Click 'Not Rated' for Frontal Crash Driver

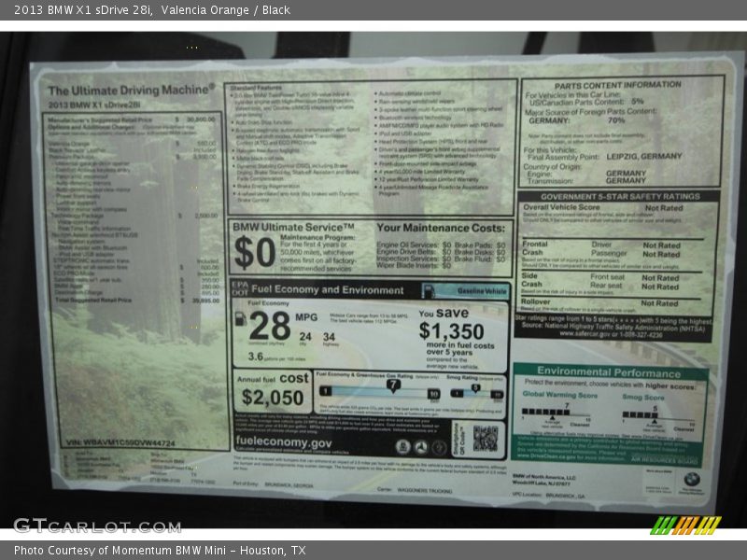click(x=661, y=245)
